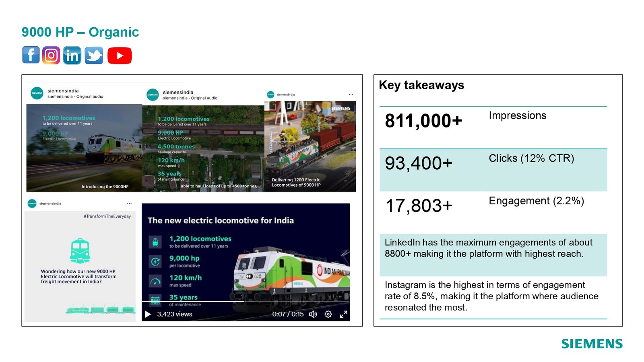Select the aerial view 4,500 tonnes thumbnail
This screenshot has height=362, width=644.
pos(203,148)
